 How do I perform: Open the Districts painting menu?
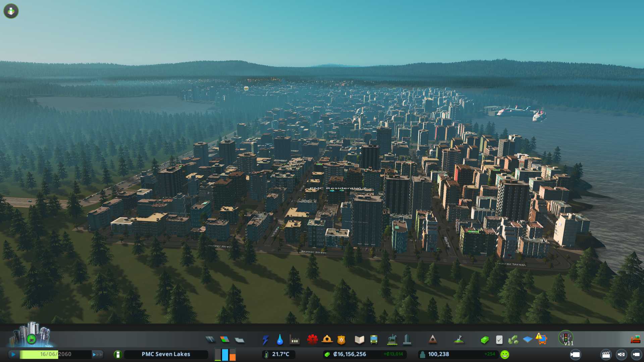click(x=239, y=340)
